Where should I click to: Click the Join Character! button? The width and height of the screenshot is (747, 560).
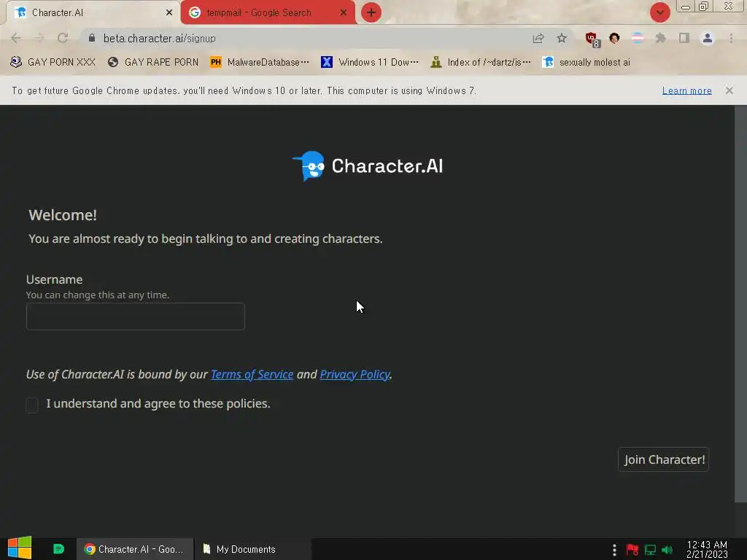click(664, 459)
